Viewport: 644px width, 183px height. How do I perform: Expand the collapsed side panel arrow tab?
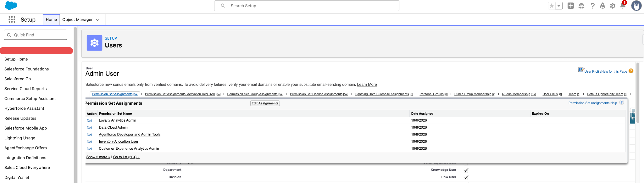pyautogui.click(x=633, y=118)
